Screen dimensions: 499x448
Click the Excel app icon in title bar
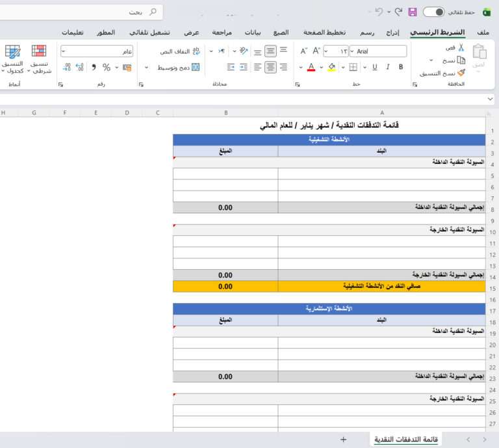click(x=487, y=12)
